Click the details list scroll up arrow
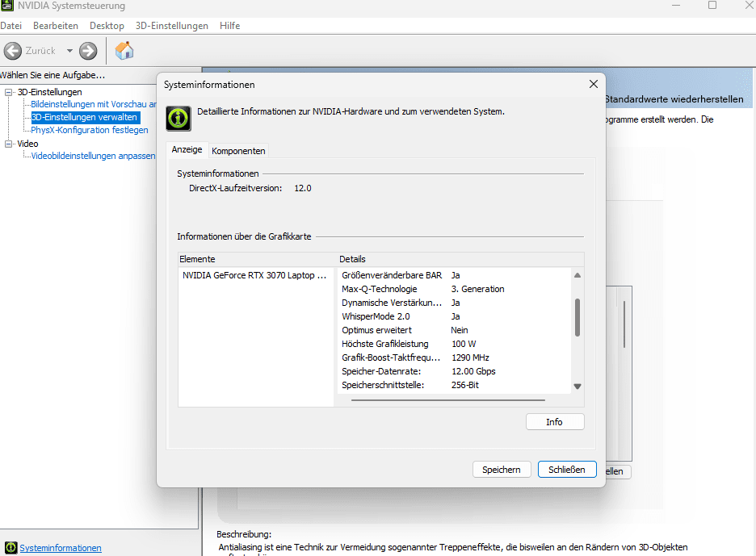Viewport: 756px width, 556px height. [577, 275]
